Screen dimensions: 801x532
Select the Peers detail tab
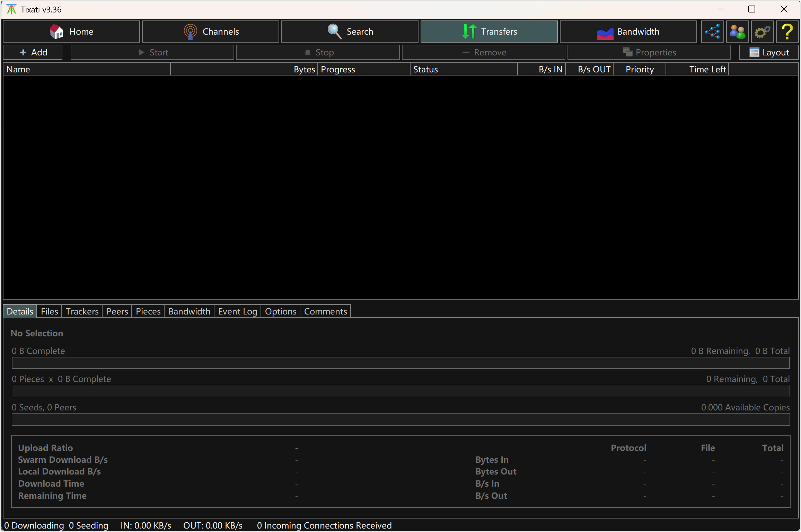coord(117,311)
